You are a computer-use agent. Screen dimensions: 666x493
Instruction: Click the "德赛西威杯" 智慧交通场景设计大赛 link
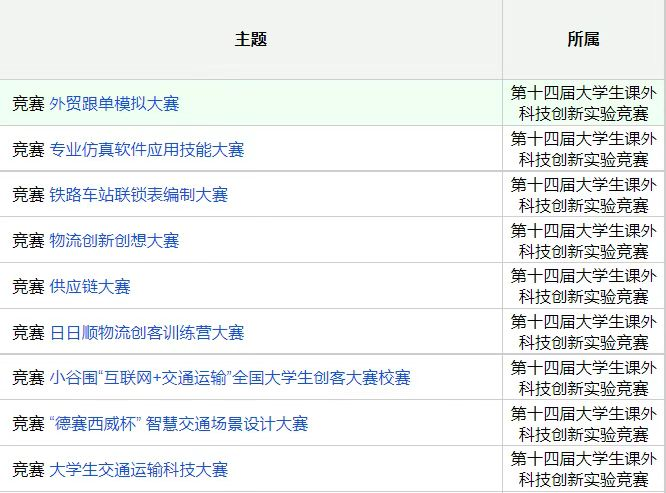[x=178, y=424]
